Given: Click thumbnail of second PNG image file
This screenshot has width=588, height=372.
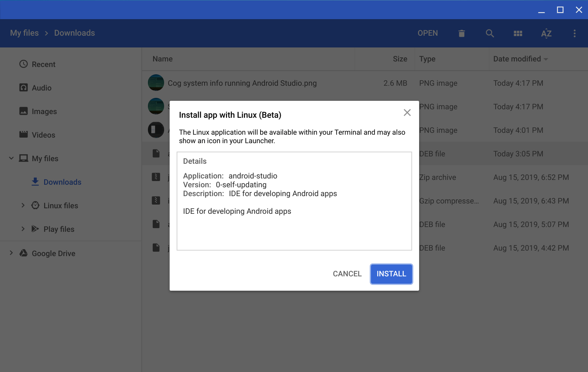Looking at the screenshot, I should pyautogui.click(x=156, y=106).
